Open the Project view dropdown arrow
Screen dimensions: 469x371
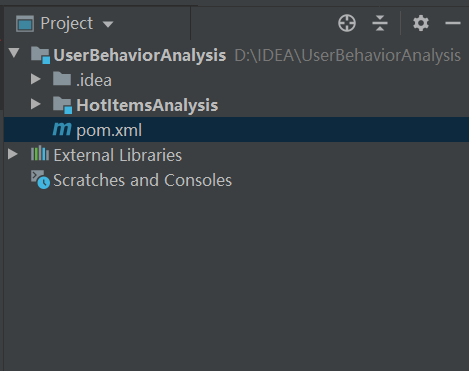click(108, 24)
